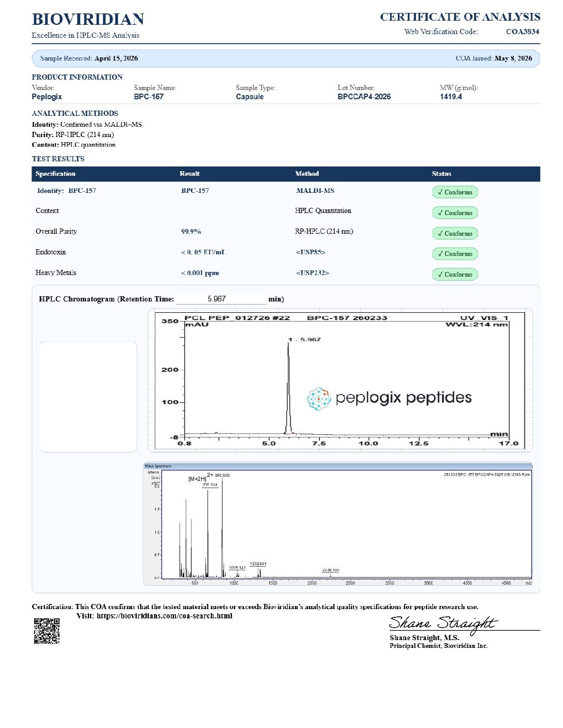The image size is (563, 728).
Task: Select the Principal Chemist title line
Action: 438,646
